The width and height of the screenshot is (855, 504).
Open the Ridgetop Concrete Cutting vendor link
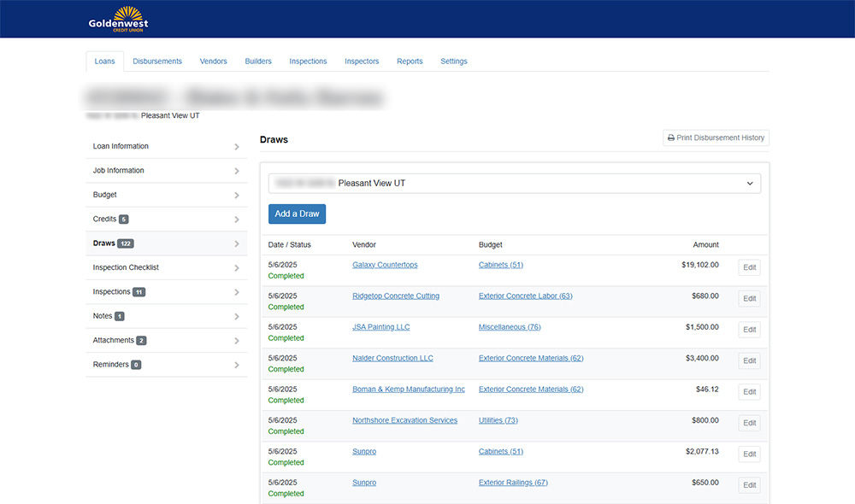[x=396, y=296]
